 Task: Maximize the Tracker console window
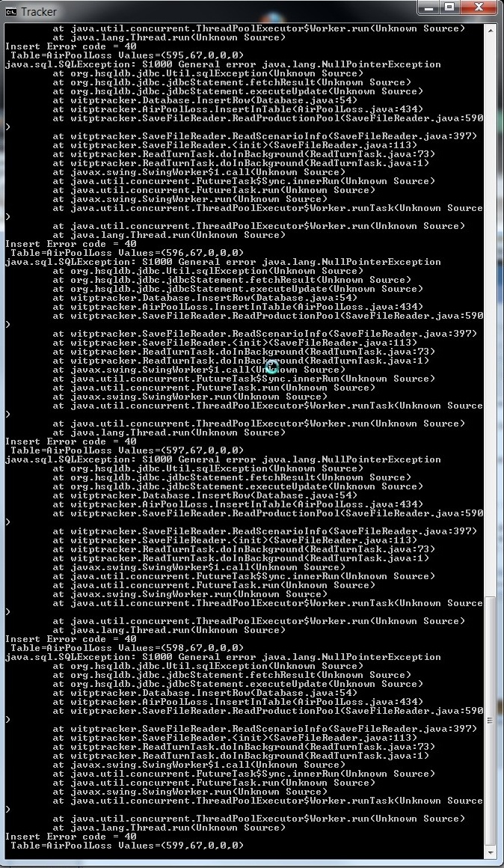[x=450, y=7]
